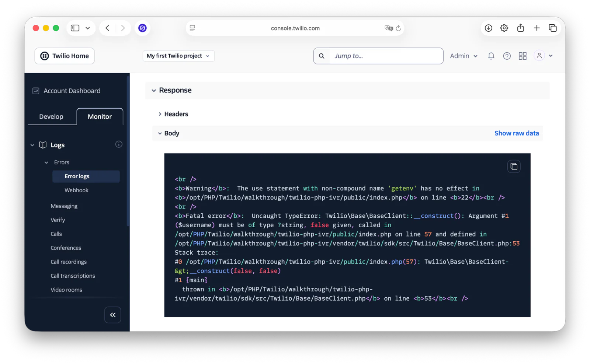Reload the console.twilio.com page
Viewport: 590px width, 364px height.
pyautogui.click(x=399, y=28)
